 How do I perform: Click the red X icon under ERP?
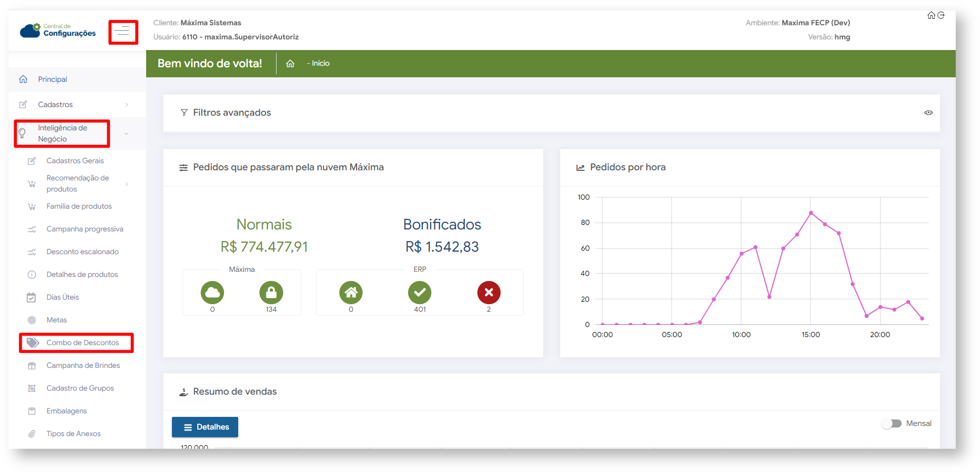click(x=488, y=293)
